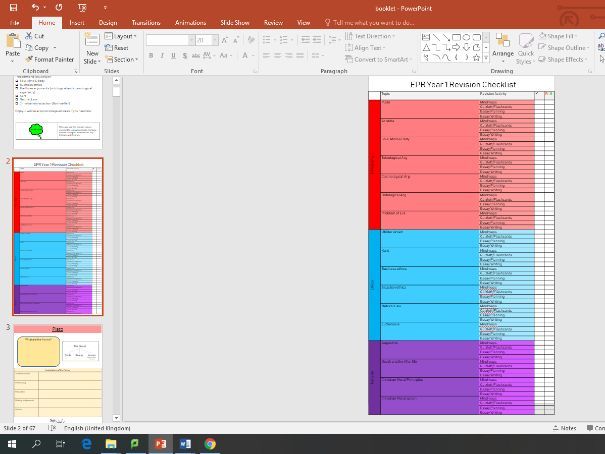Click the Undo arrow icon
Image resolution: width=605 pixels, height=454 pixels.
tap(35, 7)
